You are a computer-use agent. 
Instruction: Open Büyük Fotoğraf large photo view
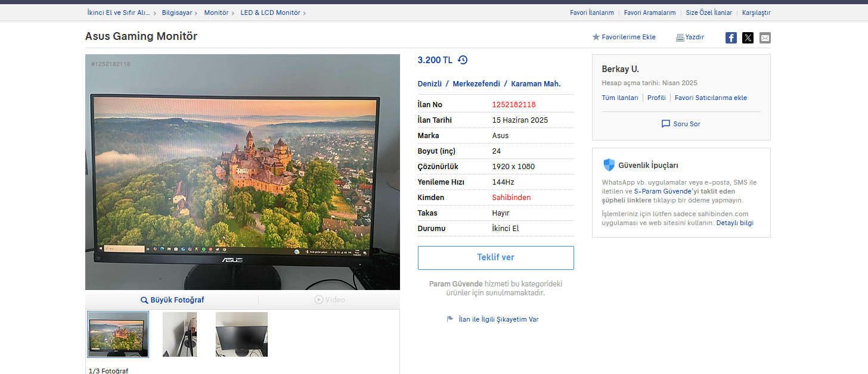(x=177, y=300)
